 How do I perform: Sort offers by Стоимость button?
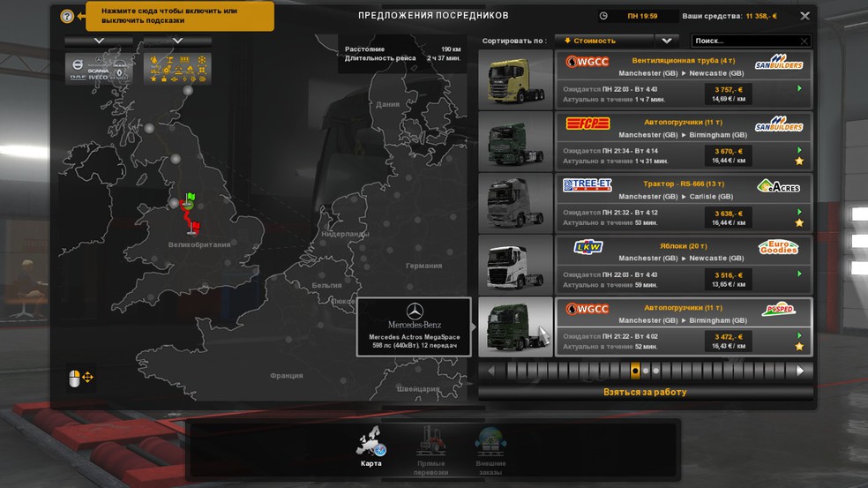[x=603, y=41]
